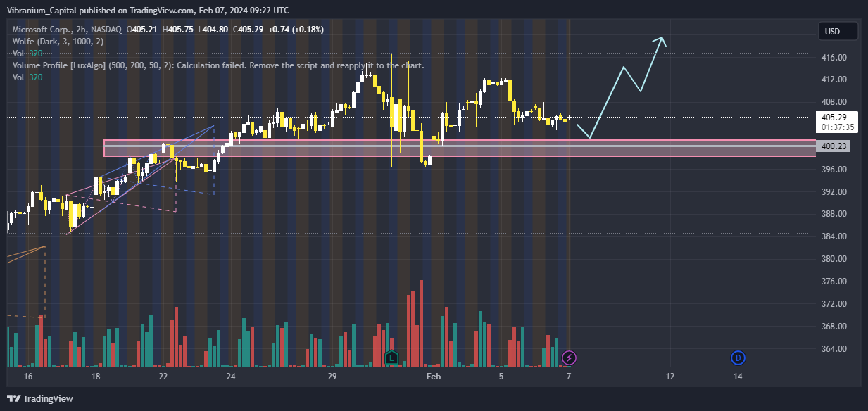
Task: Click the first Vol 320 legend
Action: pos(27,53)
